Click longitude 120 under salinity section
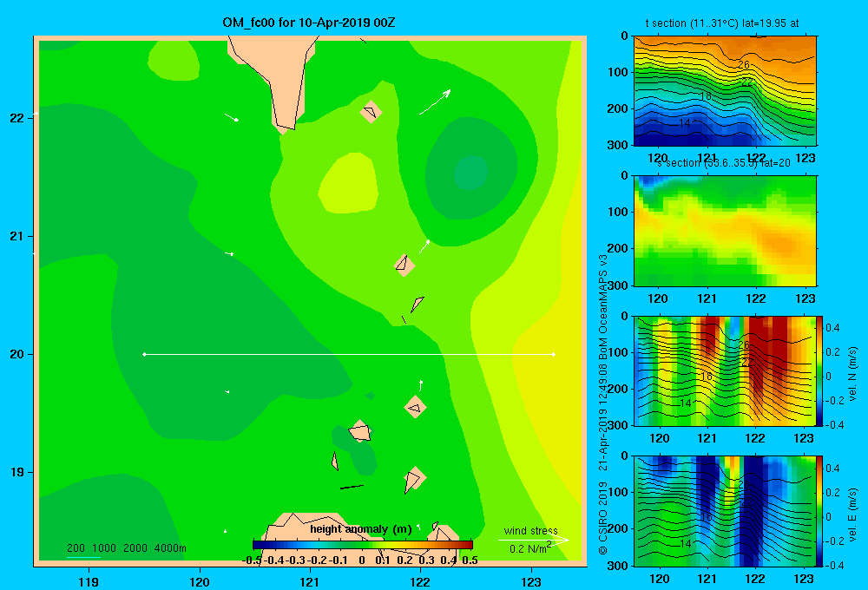 click(x=658, y=298)
